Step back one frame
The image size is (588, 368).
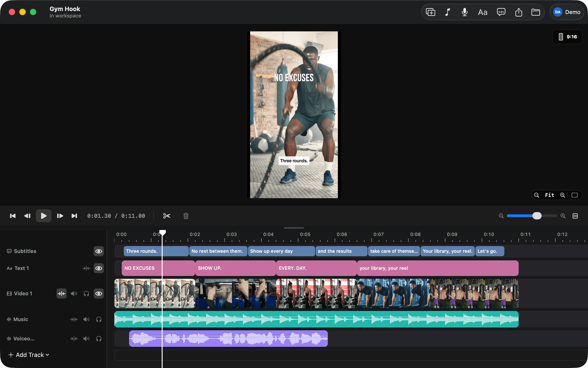click(27, 216)
